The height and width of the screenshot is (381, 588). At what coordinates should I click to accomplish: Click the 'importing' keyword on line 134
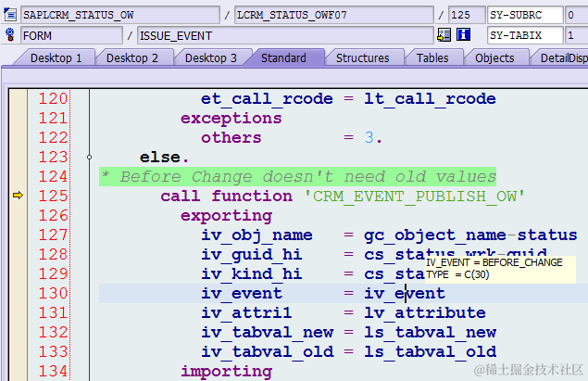coord(227,371)
